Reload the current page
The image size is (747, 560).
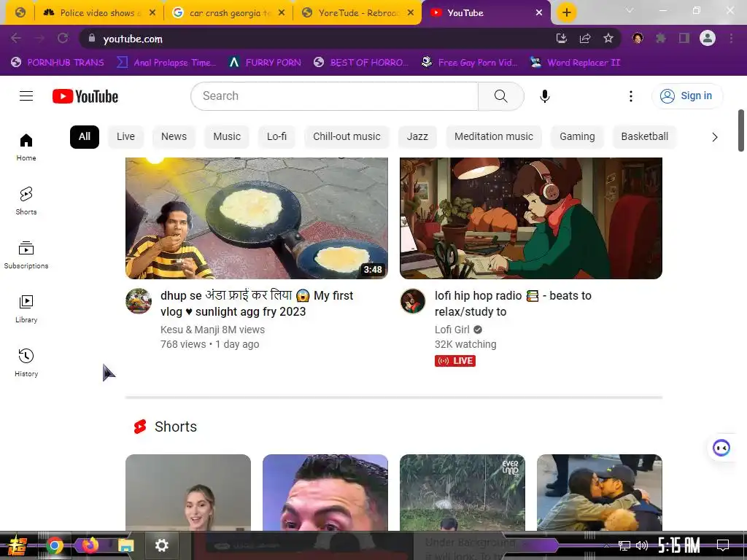tap(63, 38)
